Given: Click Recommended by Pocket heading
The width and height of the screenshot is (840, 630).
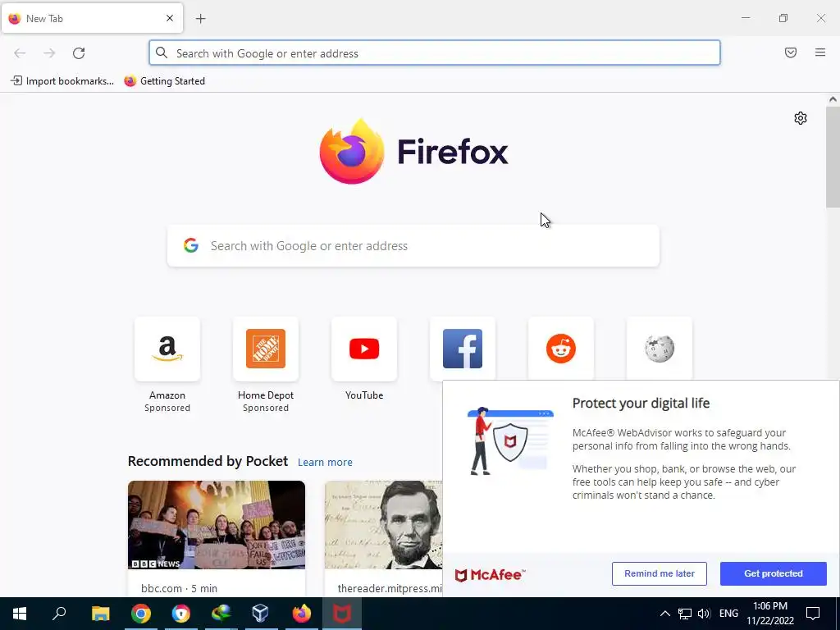Looking at the screenshot, I should pyautogui.click(x=208, y=461).
